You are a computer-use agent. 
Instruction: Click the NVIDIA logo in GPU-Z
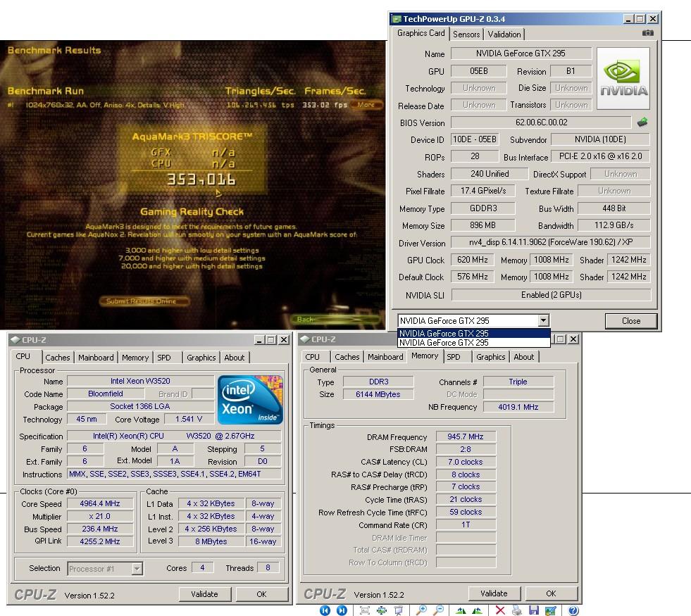pyautogui.click(x=623, y=78)
